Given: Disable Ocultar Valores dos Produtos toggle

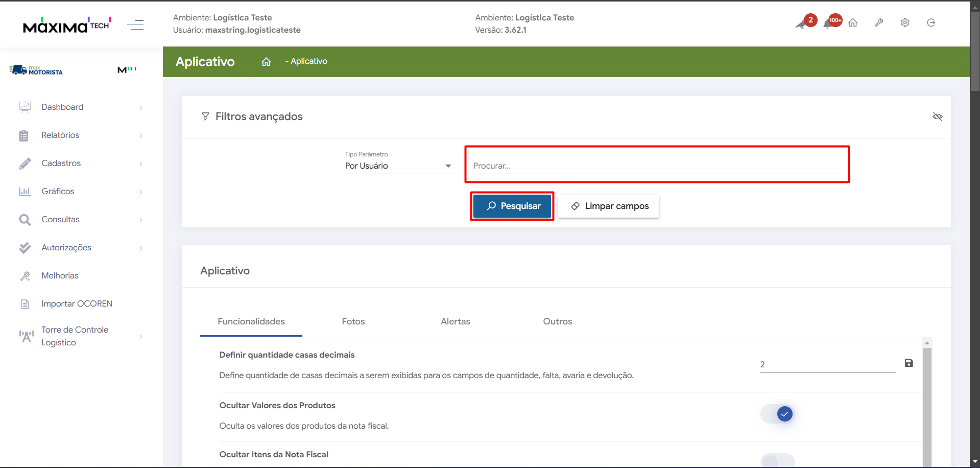Looking at the screenshot, I should pos(778,414).
